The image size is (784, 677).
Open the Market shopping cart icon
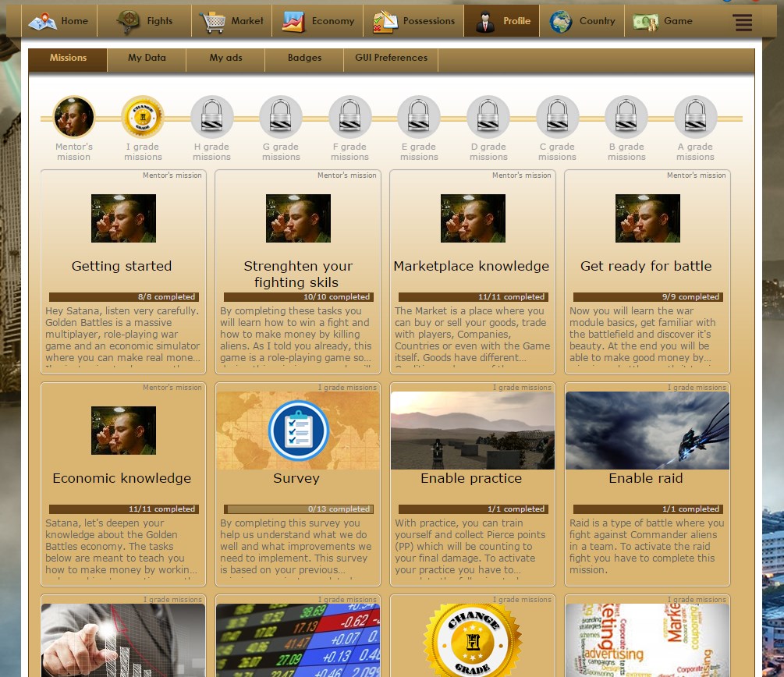click(212, 22)
